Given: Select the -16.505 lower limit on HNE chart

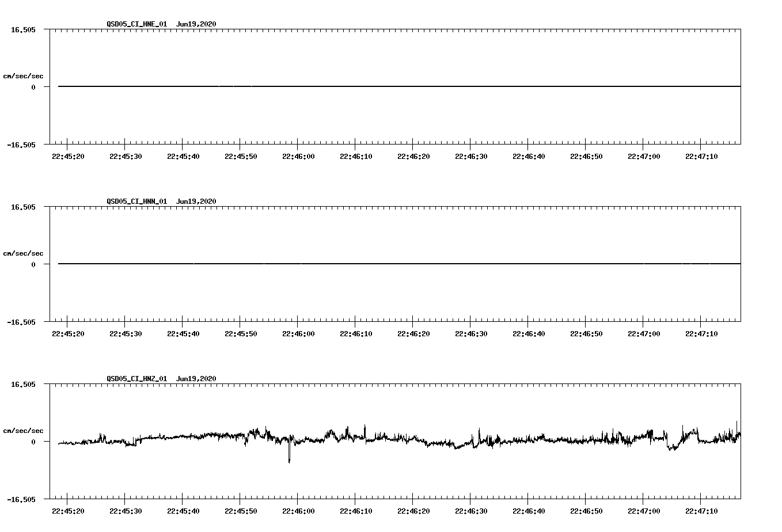Looking at the screenshot, I should [x=21, y=145].
